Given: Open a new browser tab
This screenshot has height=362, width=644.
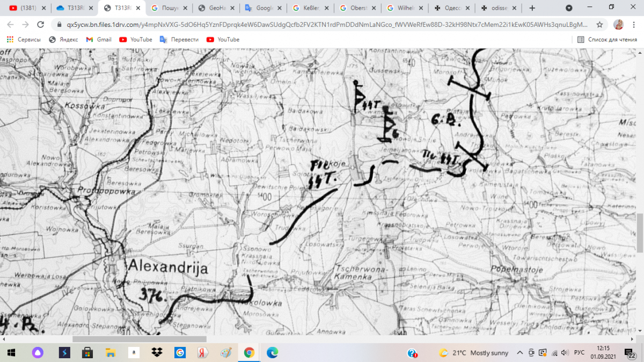Looking at the screenshot, I should [532, 8].
